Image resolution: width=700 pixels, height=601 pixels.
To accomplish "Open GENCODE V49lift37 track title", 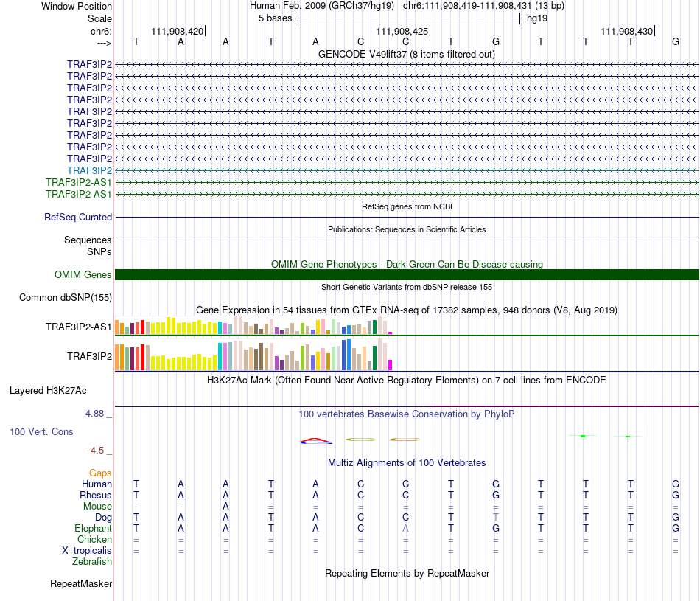I will (406, 54).
